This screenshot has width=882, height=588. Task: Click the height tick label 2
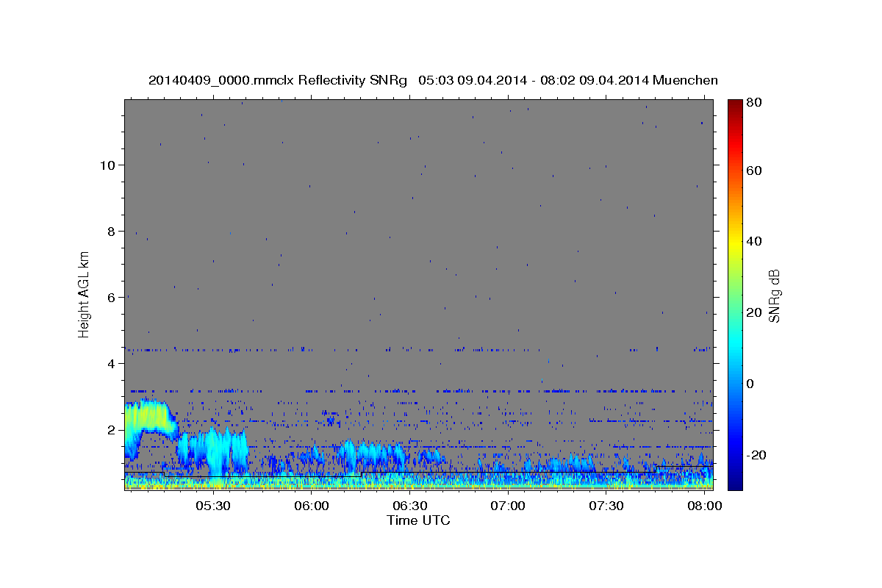(x=110, y=429)
